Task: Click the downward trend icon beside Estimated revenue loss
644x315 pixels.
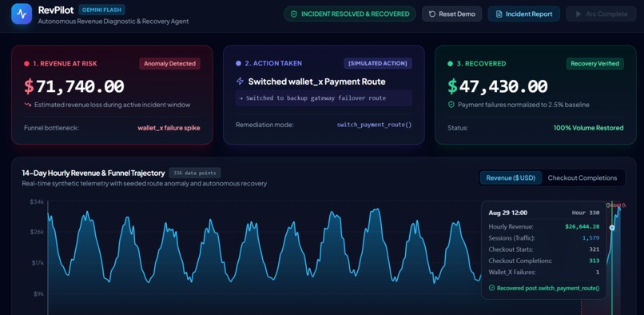Action: pos(27,105)
